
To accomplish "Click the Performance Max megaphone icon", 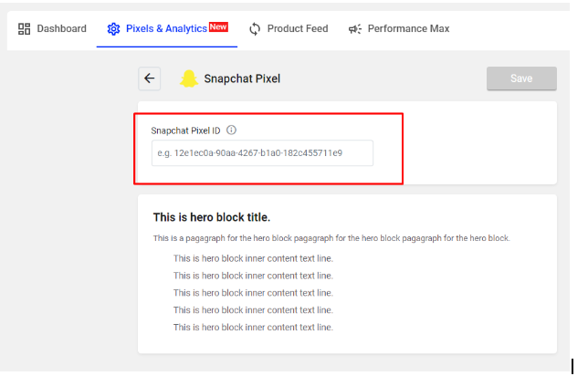I will point(355,29).
